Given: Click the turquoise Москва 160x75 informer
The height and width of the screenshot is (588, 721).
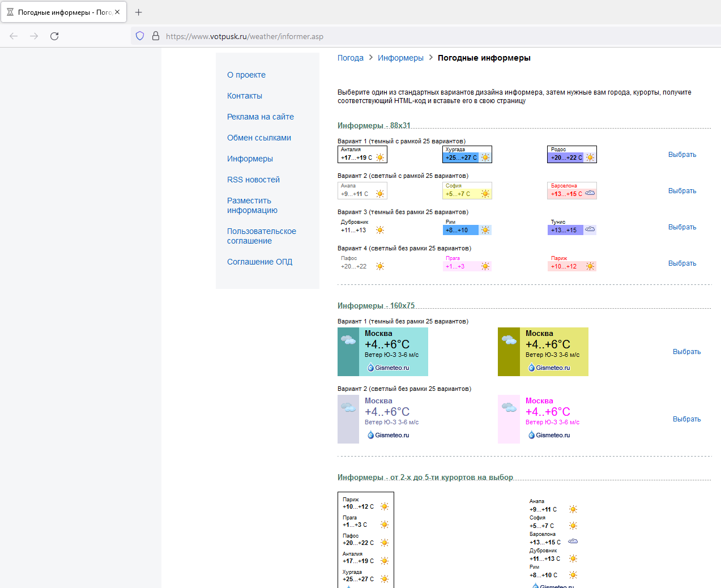Looking at the screenshot, I should coord(383,352).
